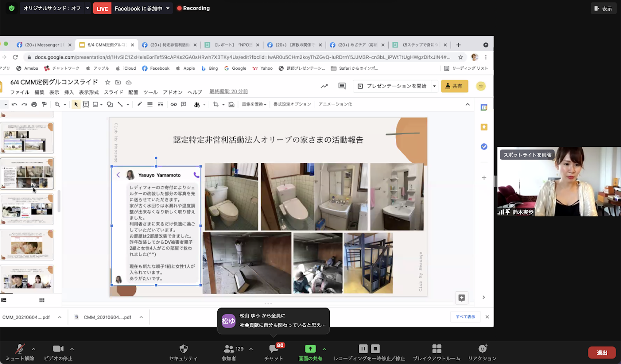
Task: Click the cloud document status icon
Action: click(x=129, y=82)
